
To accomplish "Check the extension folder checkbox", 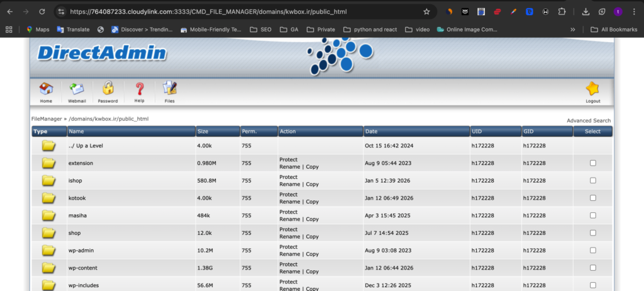I will [592, 163].
